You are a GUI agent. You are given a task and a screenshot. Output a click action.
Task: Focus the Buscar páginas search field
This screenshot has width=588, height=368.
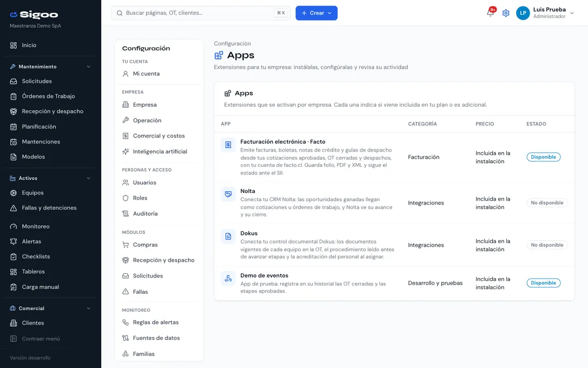click(x=200, y=13)
